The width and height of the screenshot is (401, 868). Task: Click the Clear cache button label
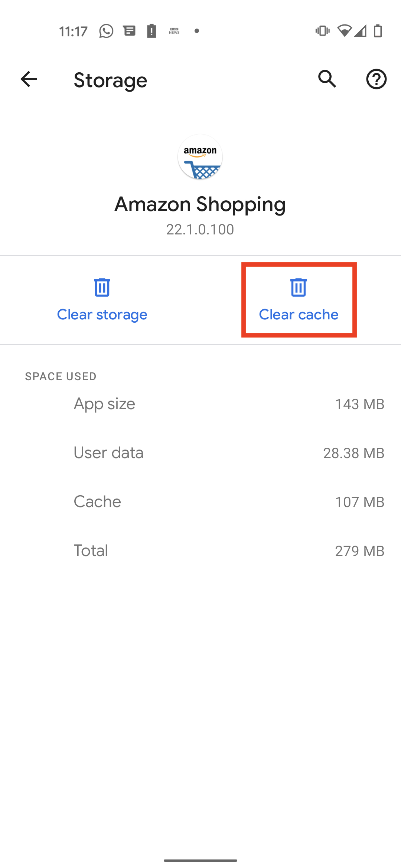(299, 315)
